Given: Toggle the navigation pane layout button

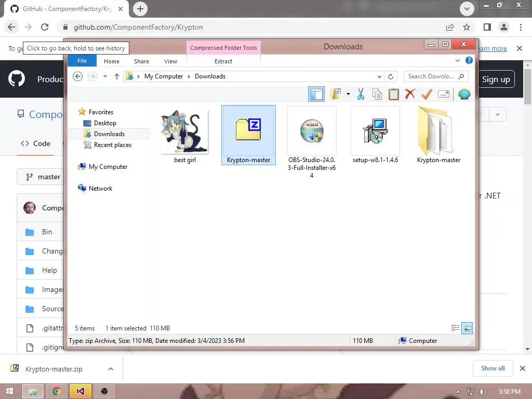Looking at the screenshot, I should click(316, 94).
